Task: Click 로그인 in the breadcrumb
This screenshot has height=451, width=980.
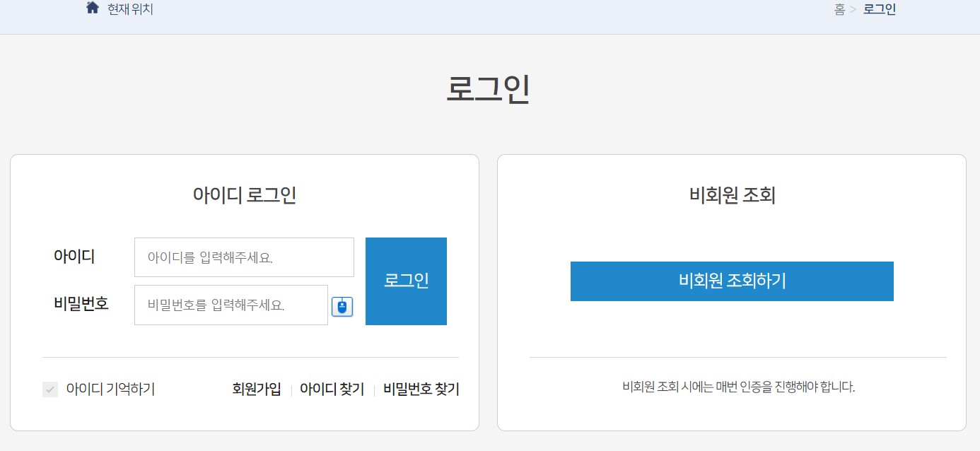Action: [x=880, y=9]
